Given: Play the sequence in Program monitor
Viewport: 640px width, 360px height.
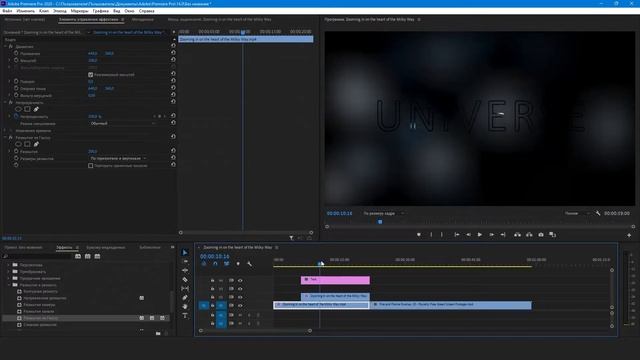Looking at the screenshot, I should pyautogui.click(x=480, y=235).
